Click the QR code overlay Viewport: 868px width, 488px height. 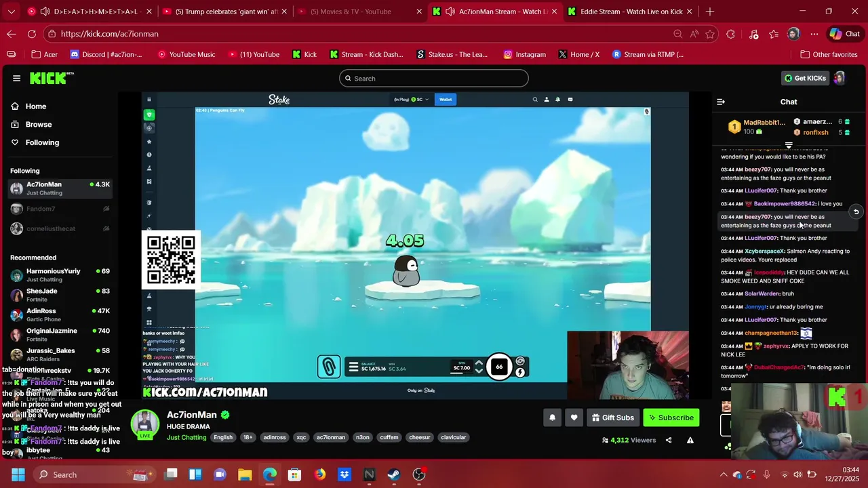171,260
